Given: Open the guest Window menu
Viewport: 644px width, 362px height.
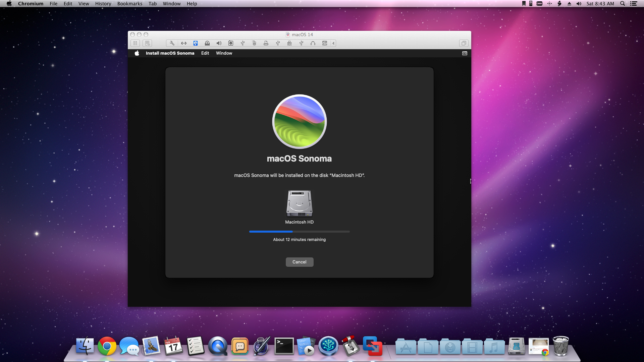Looking at the screenshot, I should 224,53.
